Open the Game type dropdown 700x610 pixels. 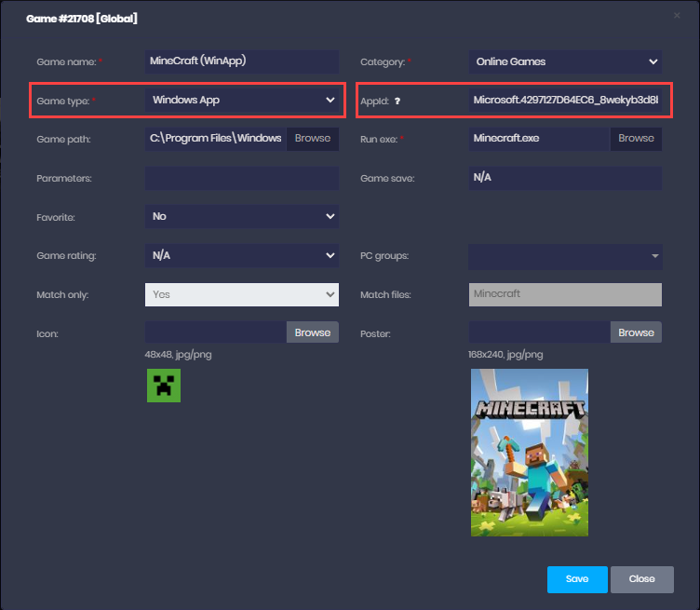click(242, 100)
